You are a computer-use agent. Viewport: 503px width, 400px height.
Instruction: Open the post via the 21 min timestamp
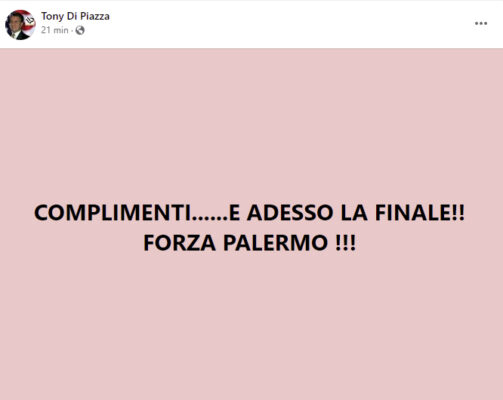pyautogui.click(x=55, y=30)
